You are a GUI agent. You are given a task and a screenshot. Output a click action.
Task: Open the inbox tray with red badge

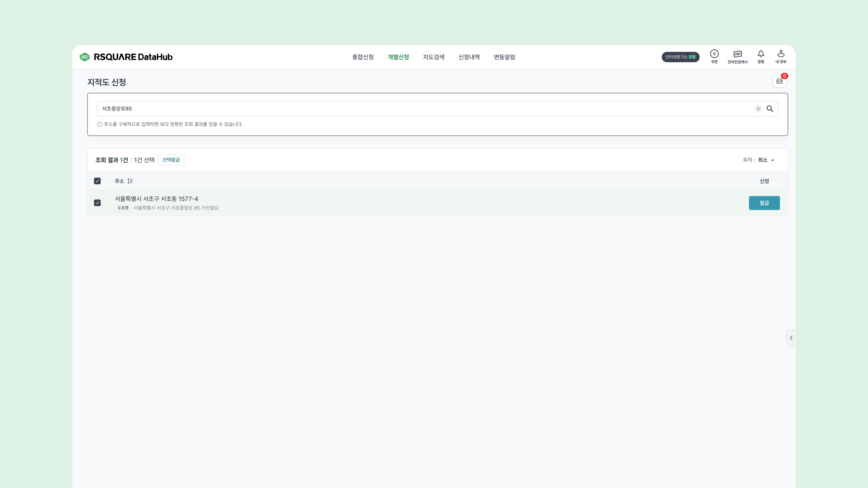click(779, 81)
